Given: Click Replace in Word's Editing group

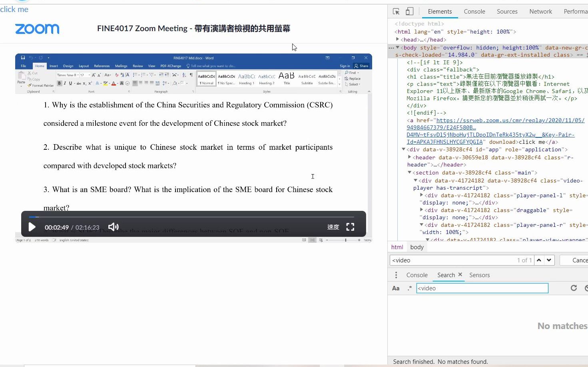Looking at the screenshot, I should point(353,79).
